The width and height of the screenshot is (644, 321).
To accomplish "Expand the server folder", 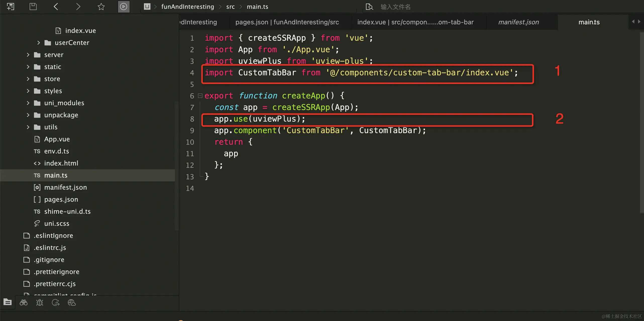I will [28, 55].
